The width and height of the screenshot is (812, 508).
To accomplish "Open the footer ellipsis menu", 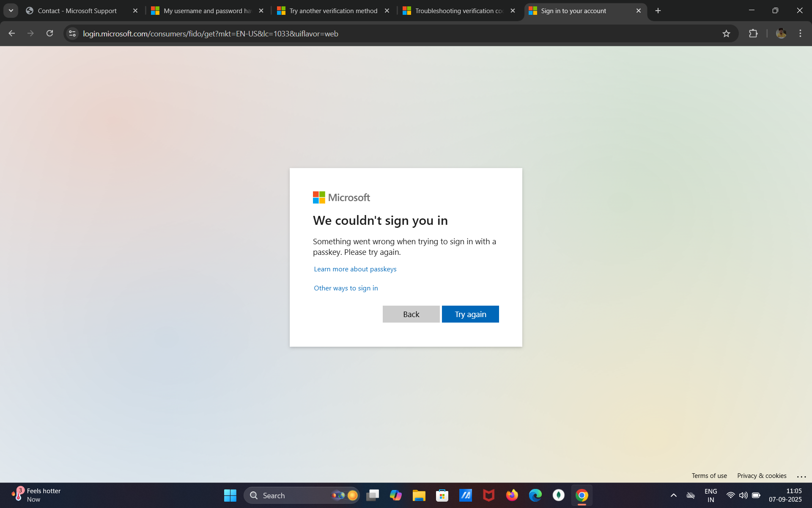I will (801, 476).
